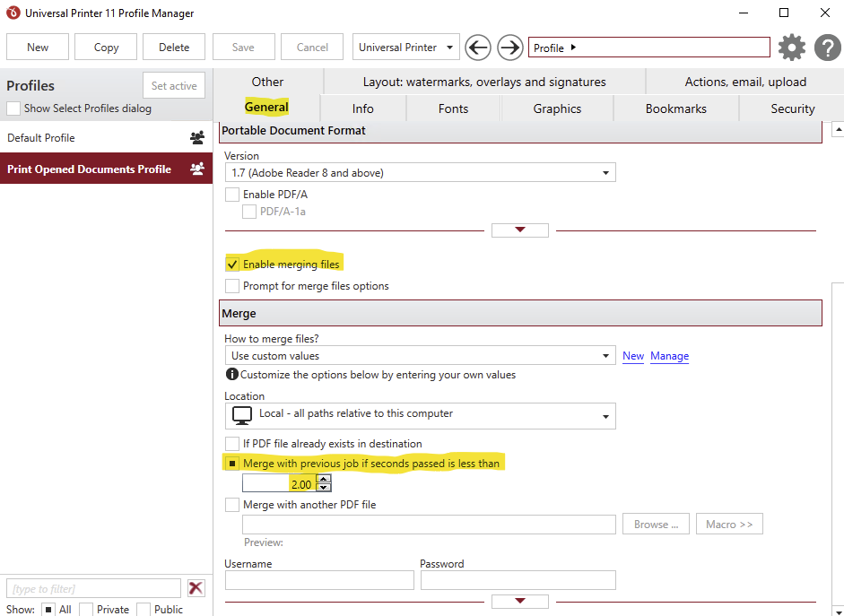Click the type to filter input field
This screenshot has width=844, height=616.
tap(93, 588)
